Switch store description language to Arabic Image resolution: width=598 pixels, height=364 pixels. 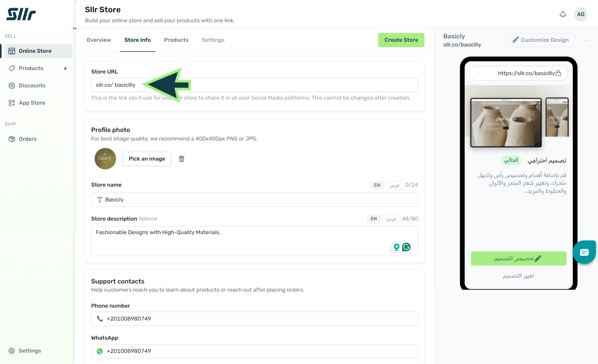point(391,219)
